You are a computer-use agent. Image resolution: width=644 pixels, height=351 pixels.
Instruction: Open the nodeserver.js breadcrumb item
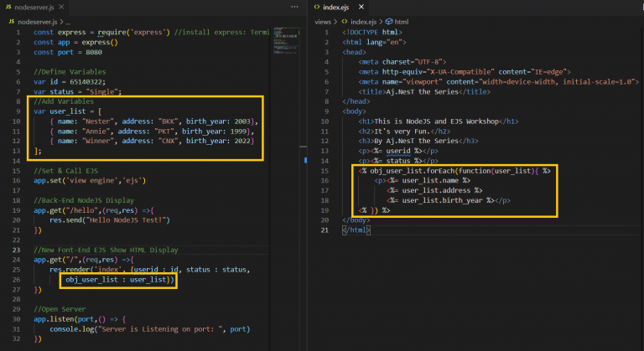pos(36,21)
